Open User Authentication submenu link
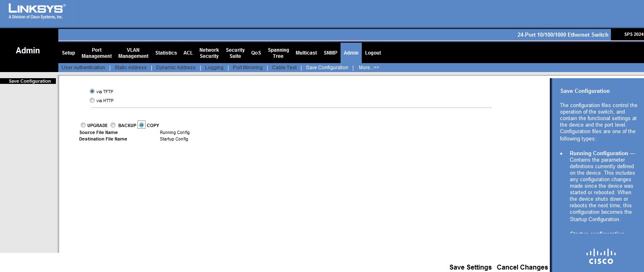Screen dimensions: 644x272 pyautogui.click(x=83, y=68)
